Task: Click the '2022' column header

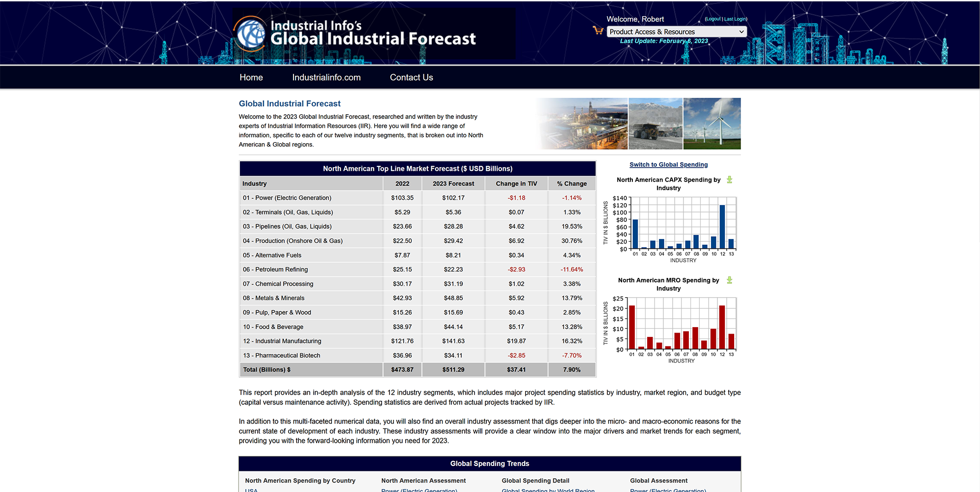Action: click(x=402, y=184)
